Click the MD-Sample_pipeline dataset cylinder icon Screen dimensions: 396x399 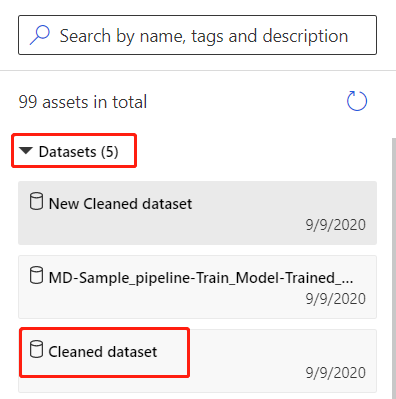(x=36, y=275)
